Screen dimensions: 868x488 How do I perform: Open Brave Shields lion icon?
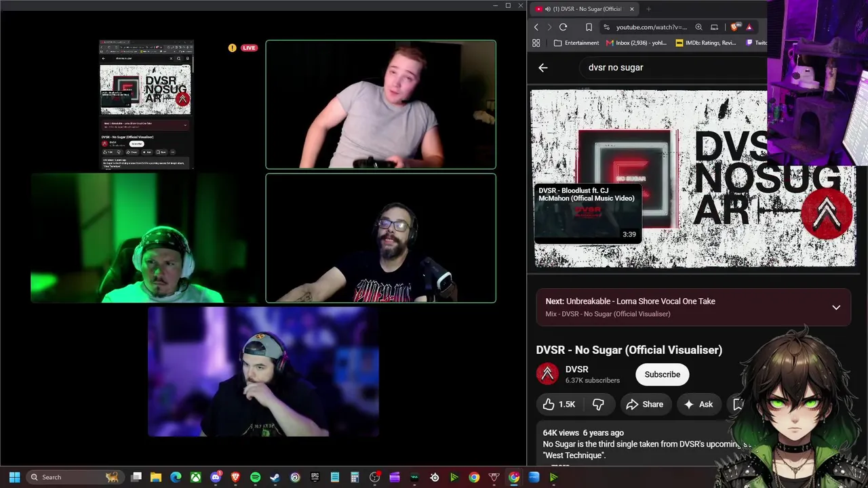click(x=735, y=27)
